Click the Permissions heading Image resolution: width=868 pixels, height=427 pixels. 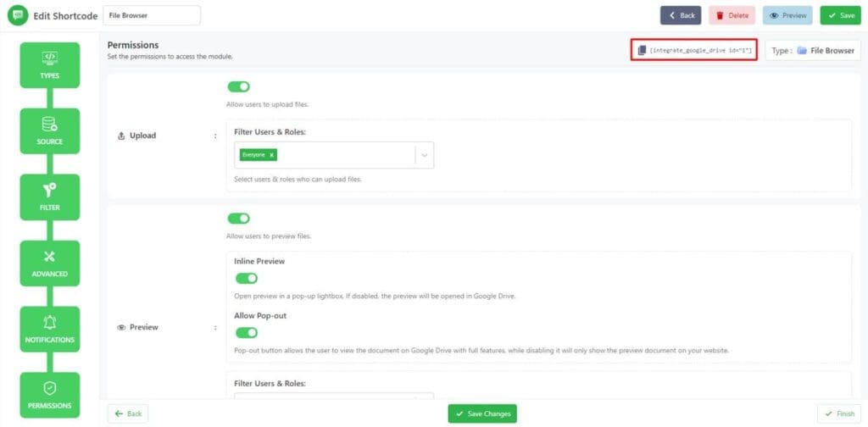point(133,45)
